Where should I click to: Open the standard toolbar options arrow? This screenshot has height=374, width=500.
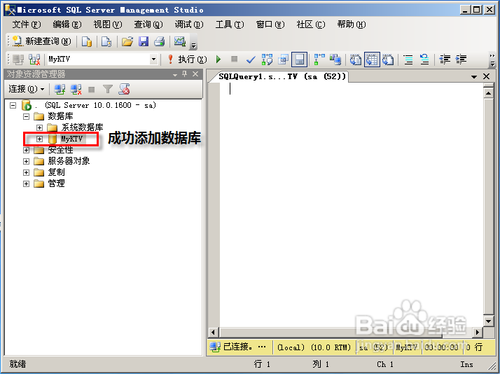pyautogui.click(x=193, y=44)
